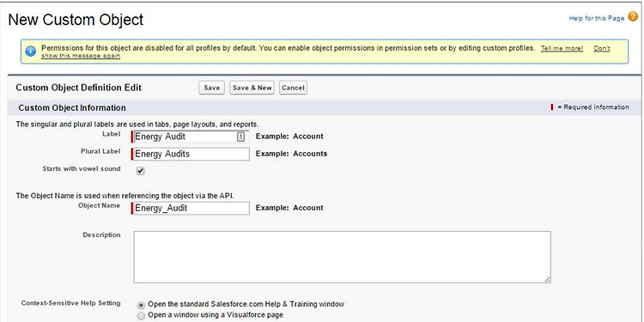Focus the Plural Label field
The height and width of the screenshot is (322, 644).
click(191, 154)
